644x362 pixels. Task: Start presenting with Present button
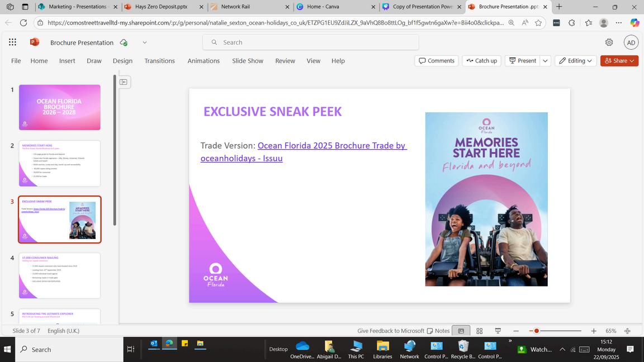[523, 61]
